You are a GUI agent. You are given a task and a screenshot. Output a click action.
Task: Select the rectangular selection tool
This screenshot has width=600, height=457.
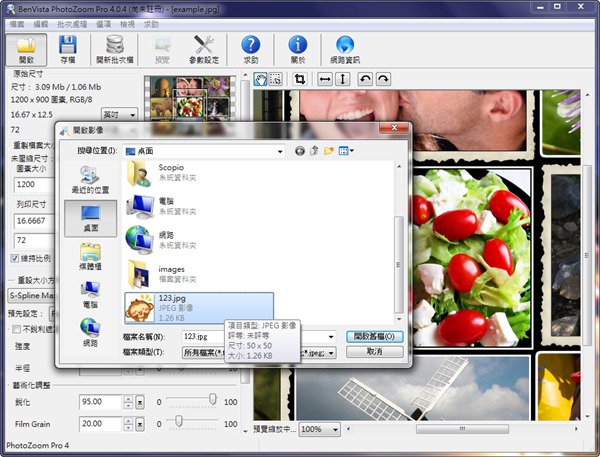pyautogui.click(x=275, y=79)
